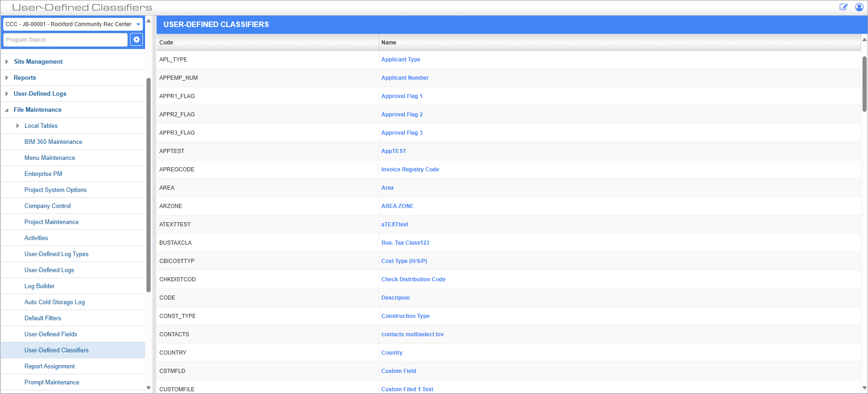Viewport: 868px width, 394px height.
Task: Open Prompt Maintenance
Action: (52, 382)
